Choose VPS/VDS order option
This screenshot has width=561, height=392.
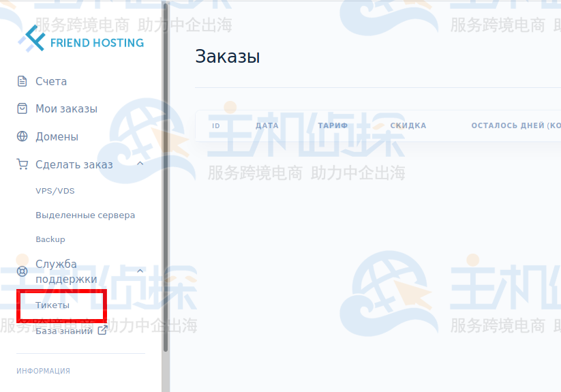point(55,191)
